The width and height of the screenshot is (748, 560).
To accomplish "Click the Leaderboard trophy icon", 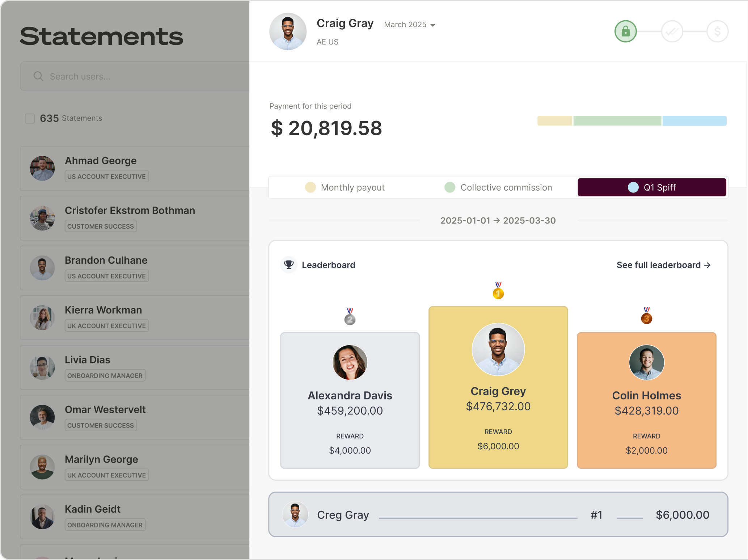I will pyautogui.click(x=289, y=265).
